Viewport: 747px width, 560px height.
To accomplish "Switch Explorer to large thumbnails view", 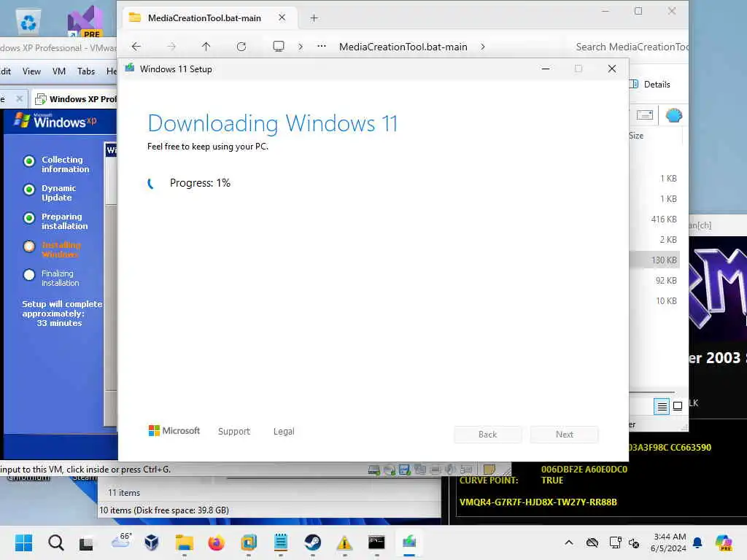I will click(678, 406).
